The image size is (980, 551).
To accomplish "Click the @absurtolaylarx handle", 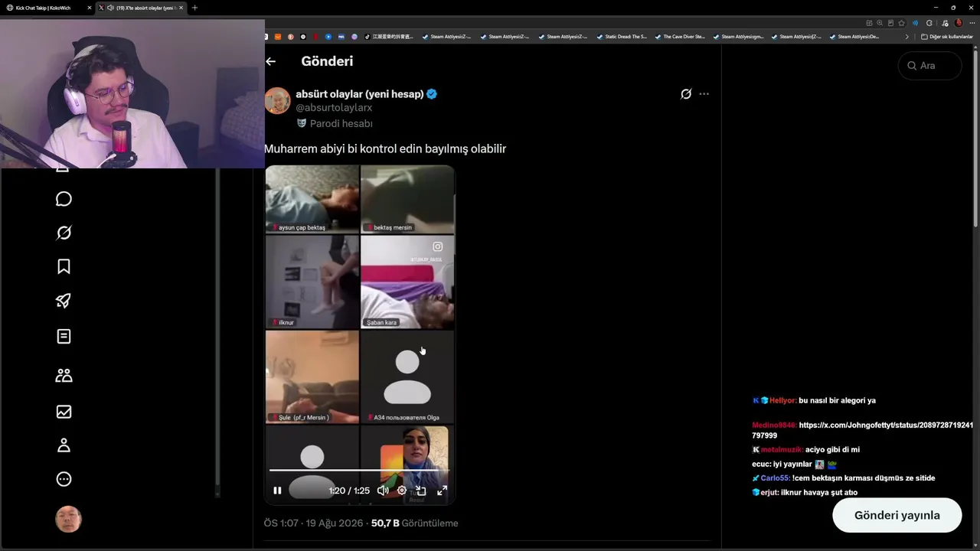I will pyautogui.click(x=334, y=108).
